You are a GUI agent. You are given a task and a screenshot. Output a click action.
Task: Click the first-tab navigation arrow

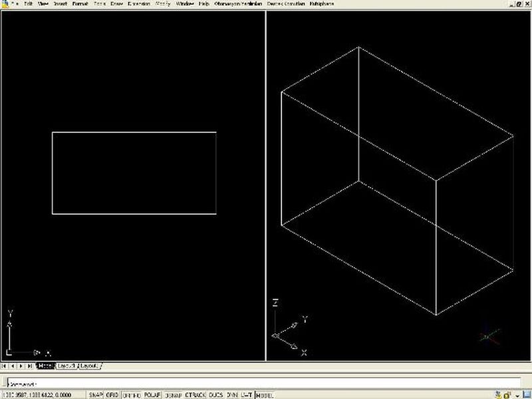point(5,366)
